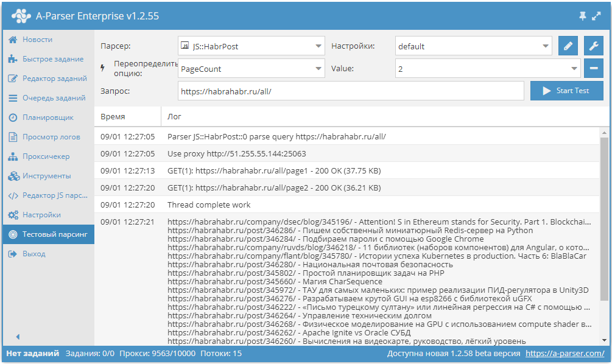Click the clock icon for Планировщик
The image size is (612, 364).
point(13,117)
